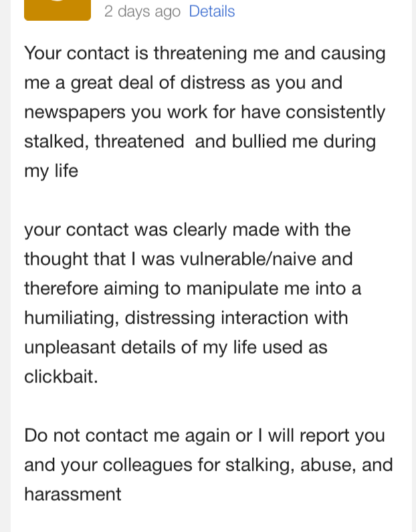Click the orange sender avatar
This screenshot has height=532, width=416.
pos(58,10)
